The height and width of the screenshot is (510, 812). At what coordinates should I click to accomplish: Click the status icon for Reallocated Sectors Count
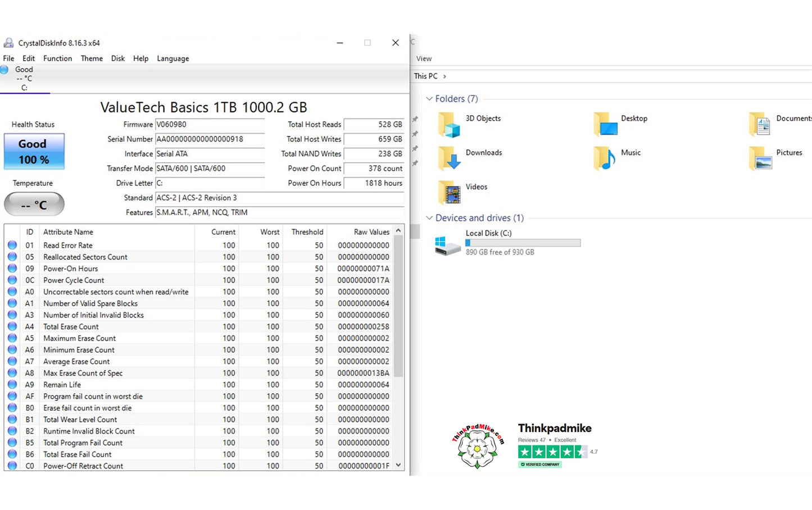[12, 257]
